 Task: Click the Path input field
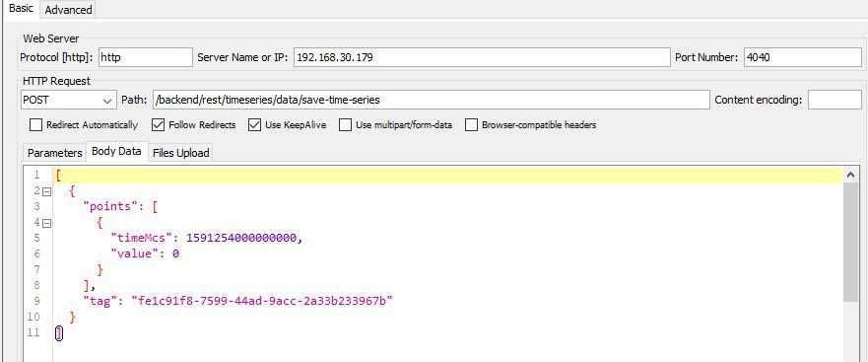pos(431,101)
